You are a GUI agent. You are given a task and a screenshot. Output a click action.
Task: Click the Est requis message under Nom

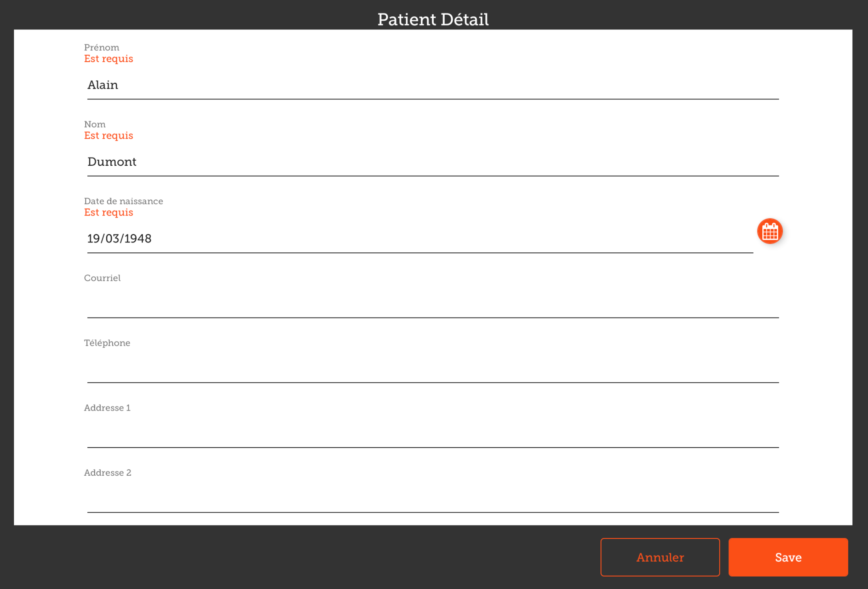click(108, 136)
